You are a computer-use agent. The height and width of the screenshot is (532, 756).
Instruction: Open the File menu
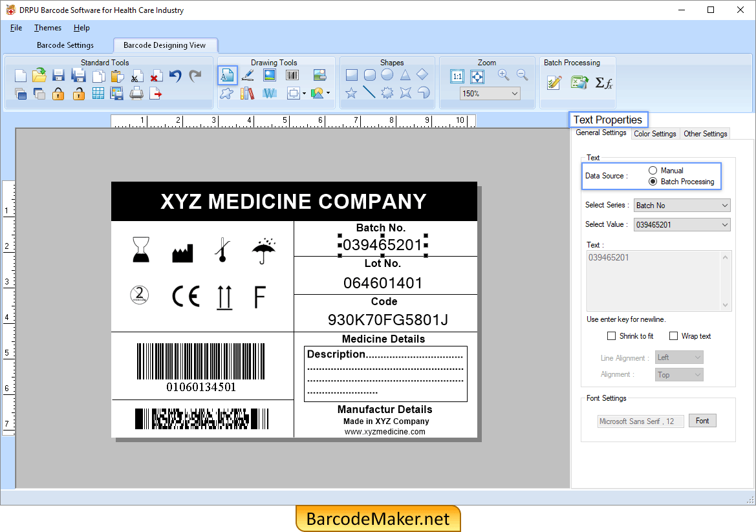coord(16,27)
